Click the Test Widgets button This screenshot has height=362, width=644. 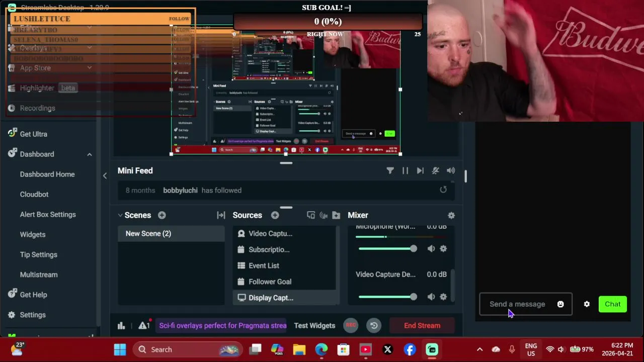tap(314, 325)
